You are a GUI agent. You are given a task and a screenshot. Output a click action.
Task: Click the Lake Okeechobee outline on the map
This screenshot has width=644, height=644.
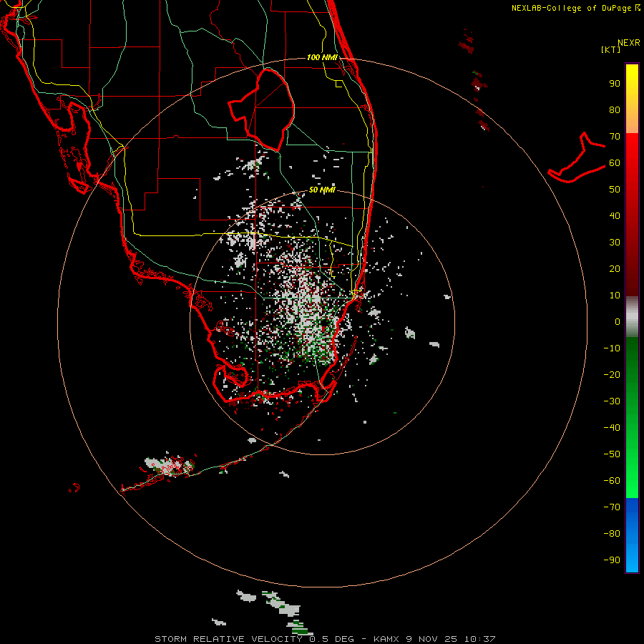[262, 109]
